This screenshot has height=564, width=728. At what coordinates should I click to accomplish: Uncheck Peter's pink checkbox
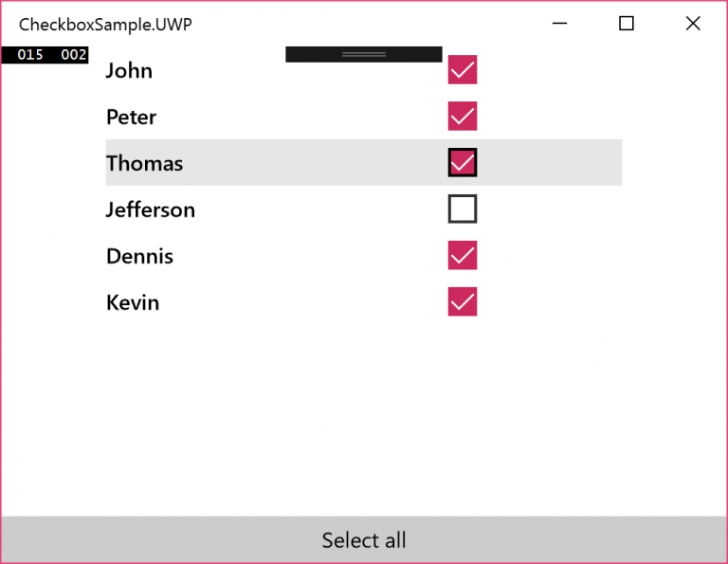462,116
